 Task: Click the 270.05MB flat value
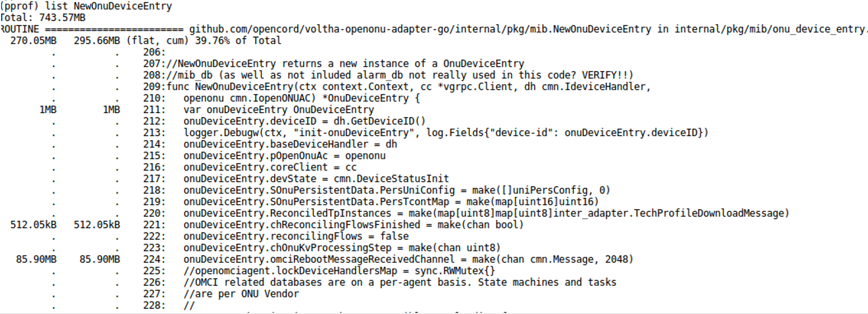coord(33,41)
